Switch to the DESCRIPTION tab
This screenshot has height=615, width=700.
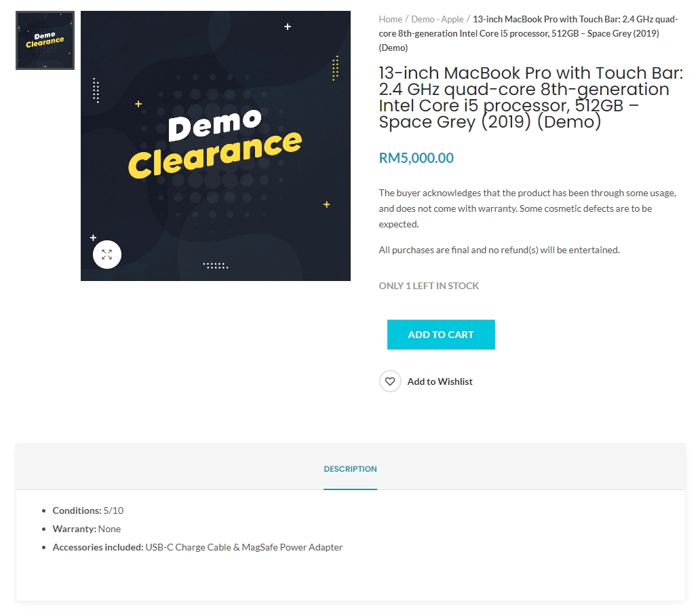point(350,469)
